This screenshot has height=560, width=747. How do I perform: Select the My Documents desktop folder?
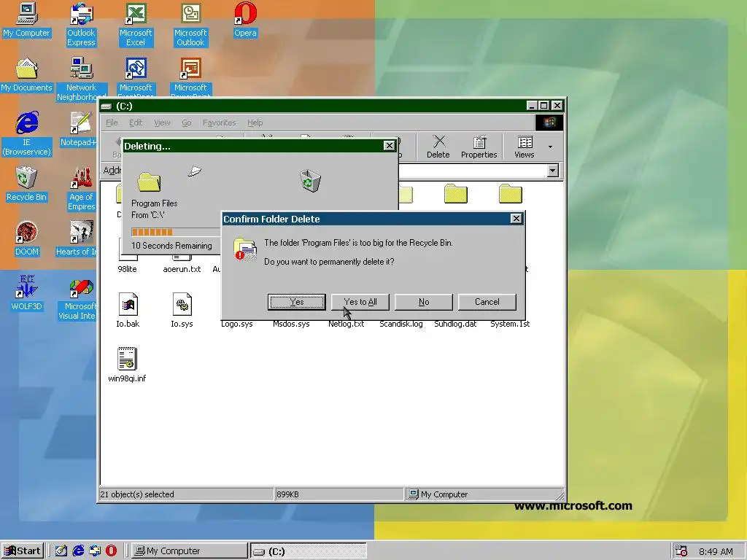(26, 75)
